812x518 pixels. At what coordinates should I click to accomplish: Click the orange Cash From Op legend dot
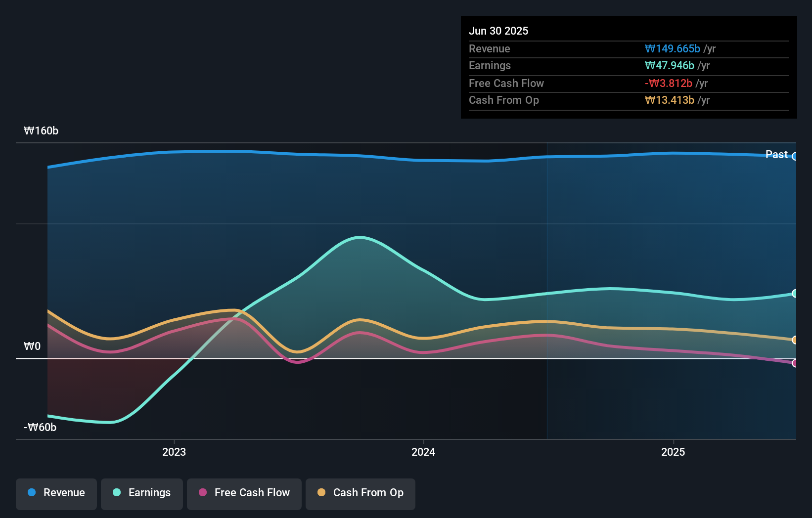click(x=321, y=492)
